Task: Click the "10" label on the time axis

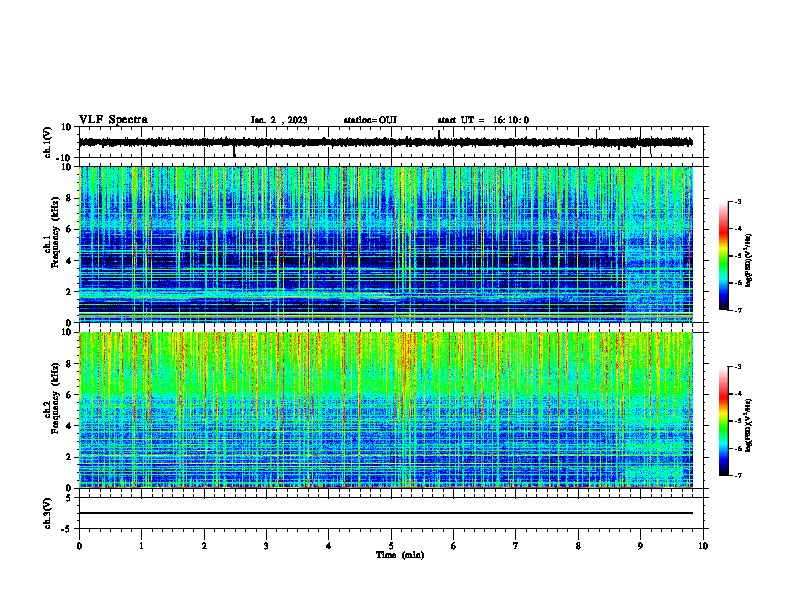Action: pos(703,546)
